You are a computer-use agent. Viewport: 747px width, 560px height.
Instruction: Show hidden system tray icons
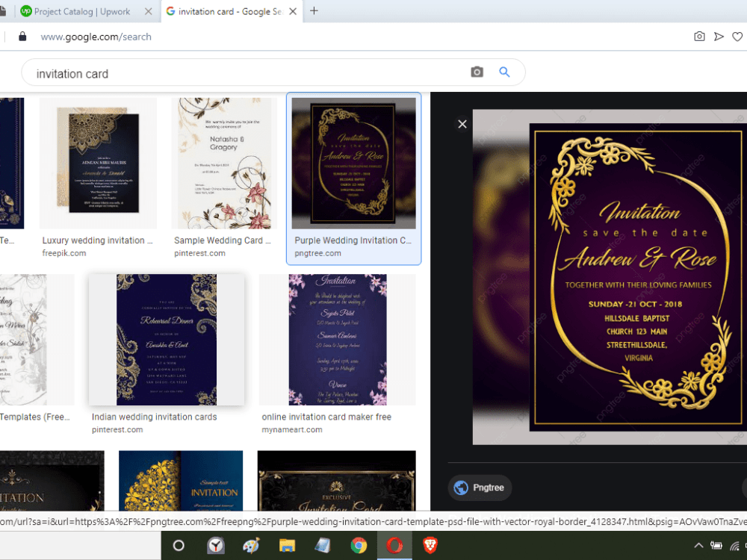(698, 546)
